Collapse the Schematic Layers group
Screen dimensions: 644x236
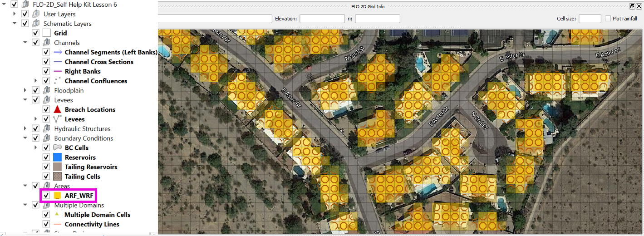[x=15, y=24]
